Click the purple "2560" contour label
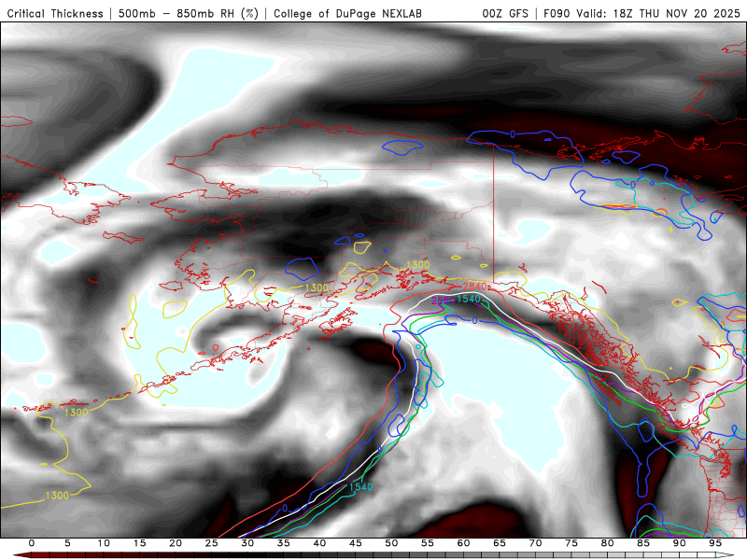The image size is (747, 560). click(x=443, y=301)
